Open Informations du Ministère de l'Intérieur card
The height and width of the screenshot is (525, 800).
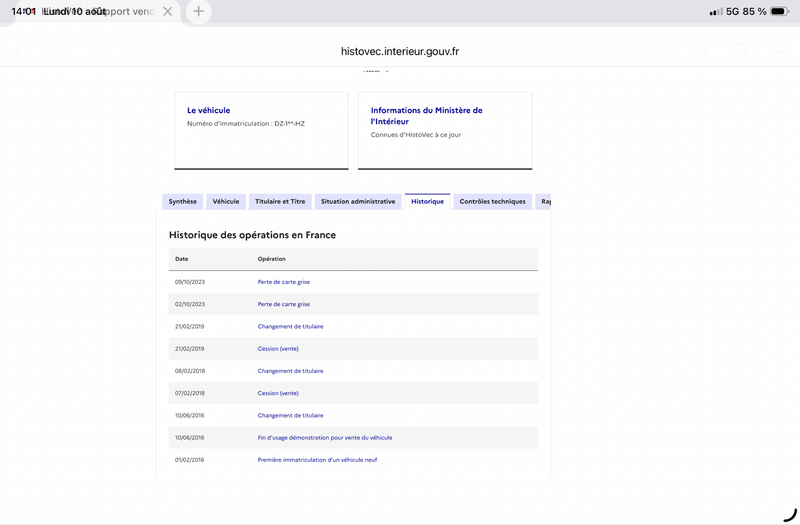coord(445,131)
